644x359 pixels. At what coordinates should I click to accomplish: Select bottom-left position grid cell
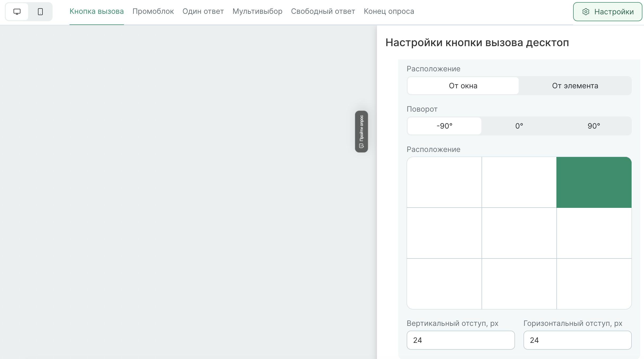point(444,284)
